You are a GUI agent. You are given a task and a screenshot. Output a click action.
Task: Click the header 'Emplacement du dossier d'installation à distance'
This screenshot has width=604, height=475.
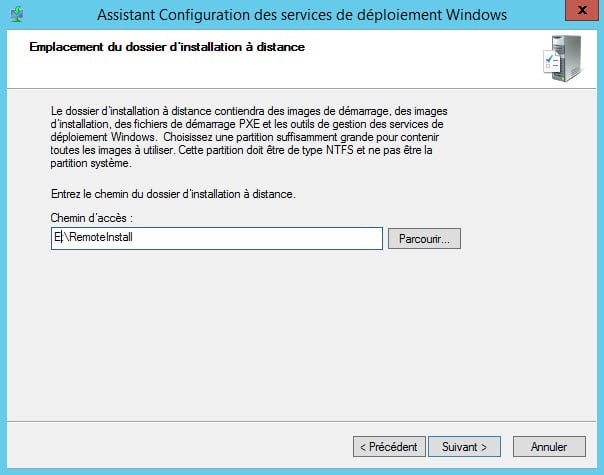tap(168, 47)
